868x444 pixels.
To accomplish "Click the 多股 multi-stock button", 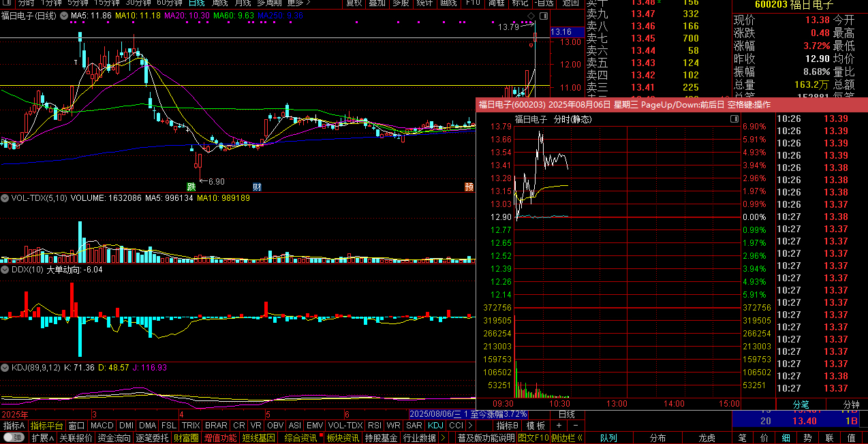I will coord(401,3).
